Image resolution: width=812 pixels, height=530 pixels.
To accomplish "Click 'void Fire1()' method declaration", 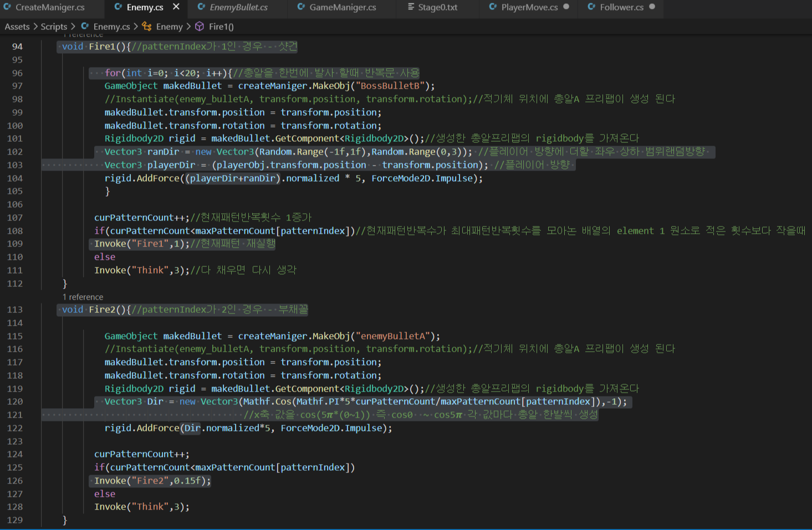I will [x=94, y=47].
